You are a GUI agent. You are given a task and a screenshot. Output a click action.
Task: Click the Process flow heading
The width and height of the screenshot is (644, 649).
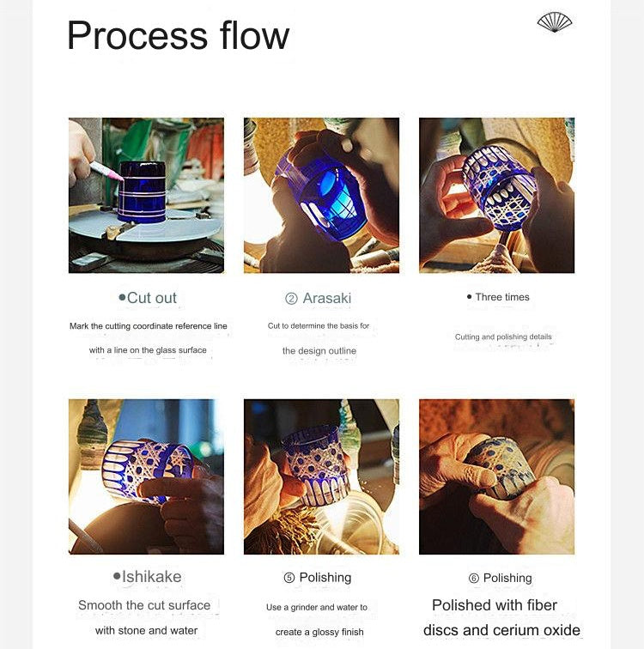178,36
